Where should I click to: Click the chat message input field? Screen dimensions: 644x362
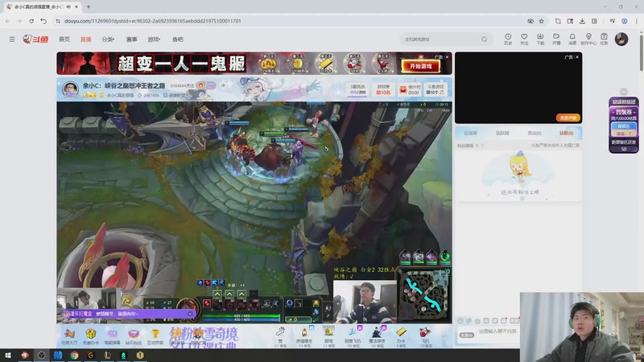497,331
